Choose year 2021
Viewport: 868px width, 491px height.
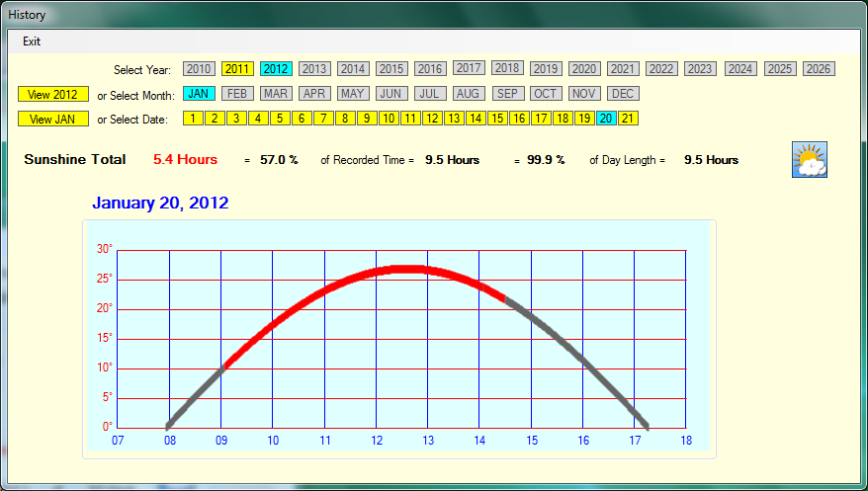point(623,68)
